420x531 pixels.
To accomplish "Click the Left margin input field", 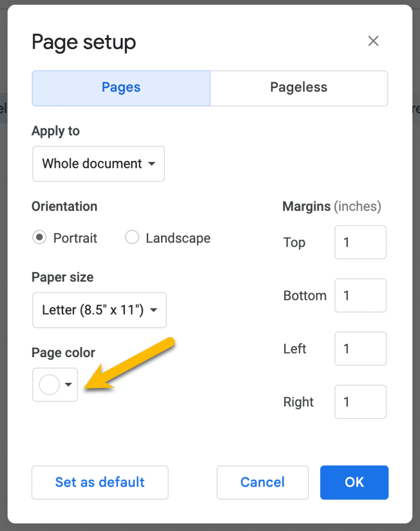I will pyautogui.click(x=360, y=349).
